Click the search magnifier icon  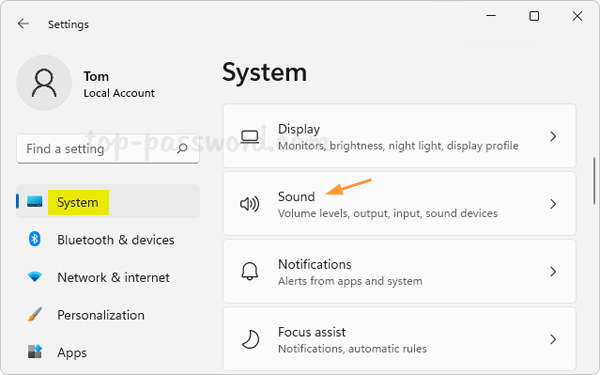point(183,148)
